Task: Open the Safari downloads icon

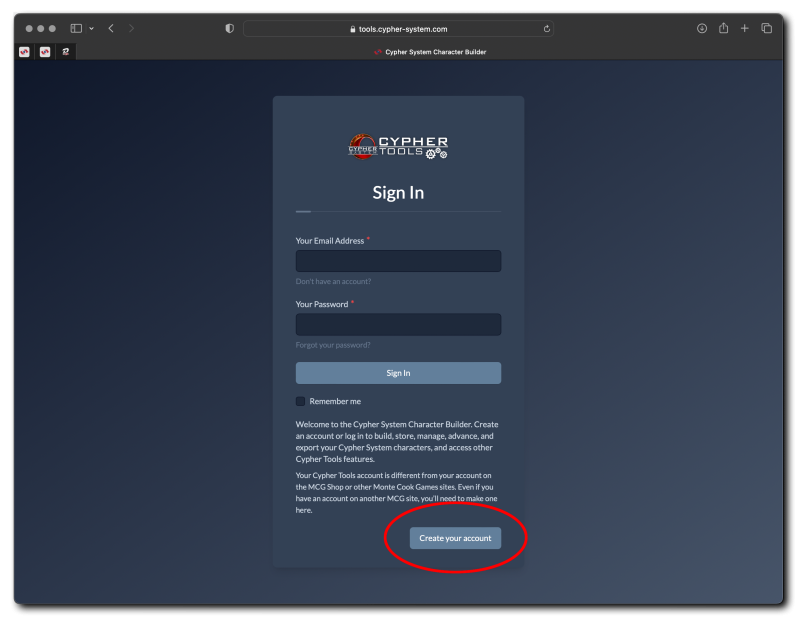Action: point(702,28)
